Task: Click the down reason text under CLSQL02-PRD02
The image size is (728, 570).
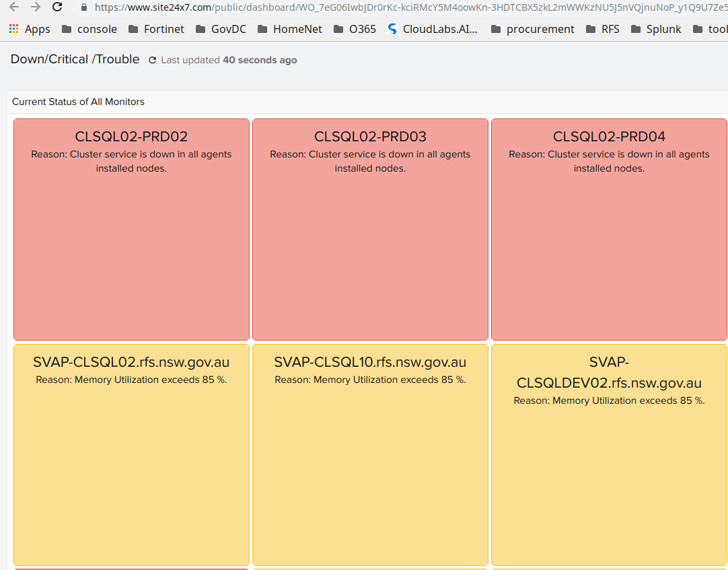Action: pos(131,162)
